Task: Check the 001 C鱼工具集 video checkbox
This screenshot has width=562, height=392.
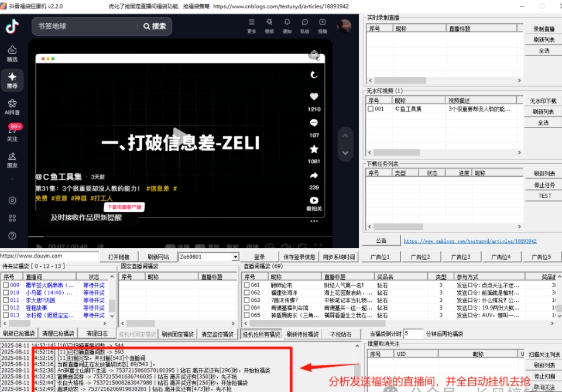Action: point(371,109)
